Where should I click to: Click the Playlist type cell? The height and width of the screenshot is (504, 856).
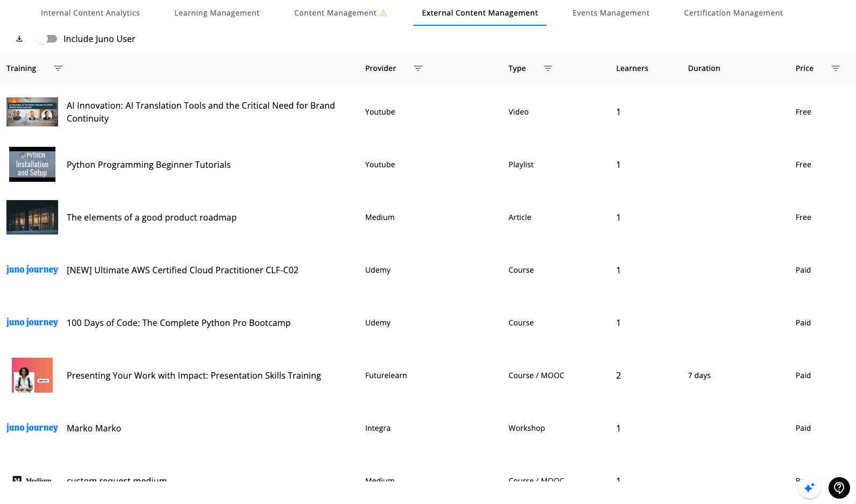[x=521, y=165]
